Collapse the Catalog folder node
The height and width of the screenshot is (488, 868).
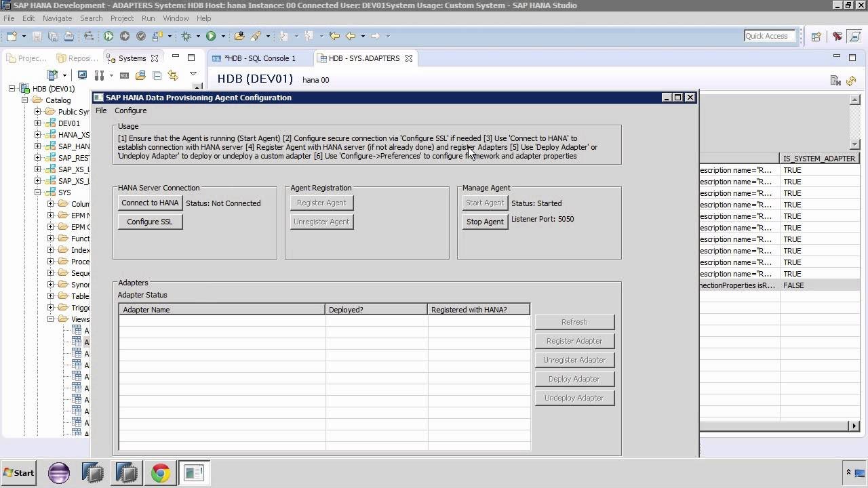(x=25, y=100)
